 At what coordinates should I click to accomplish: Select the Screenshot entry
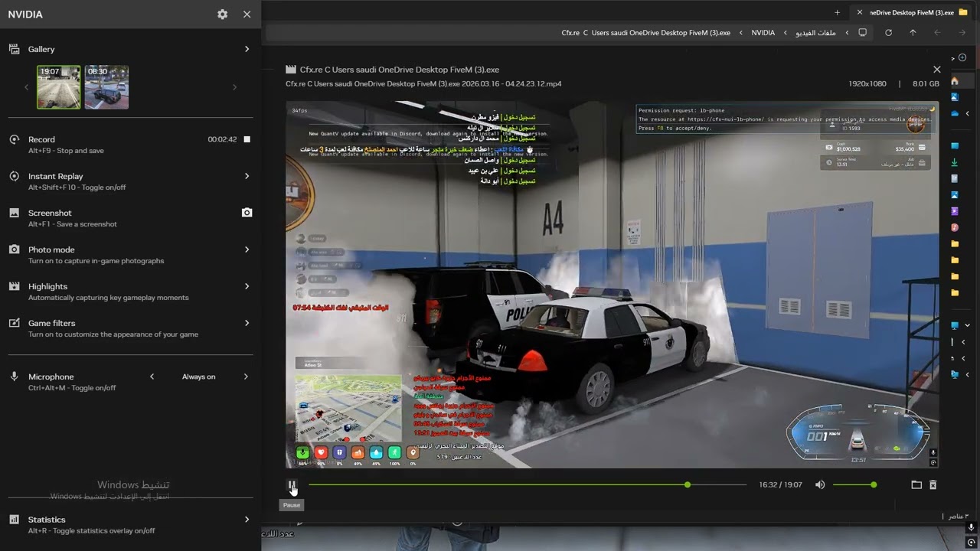pyautogui.click(x=130, y=217)
